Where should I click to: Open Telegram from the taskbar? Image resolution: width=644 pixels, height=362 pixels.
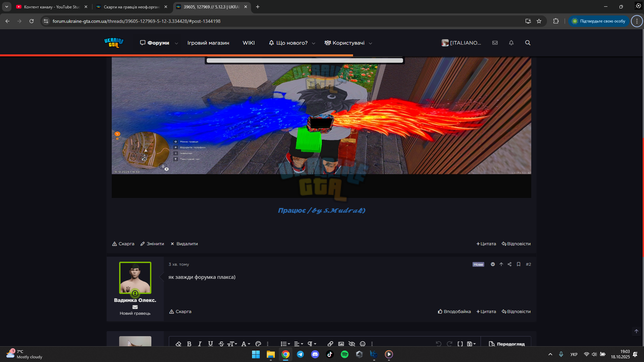(x=300, y=354)
